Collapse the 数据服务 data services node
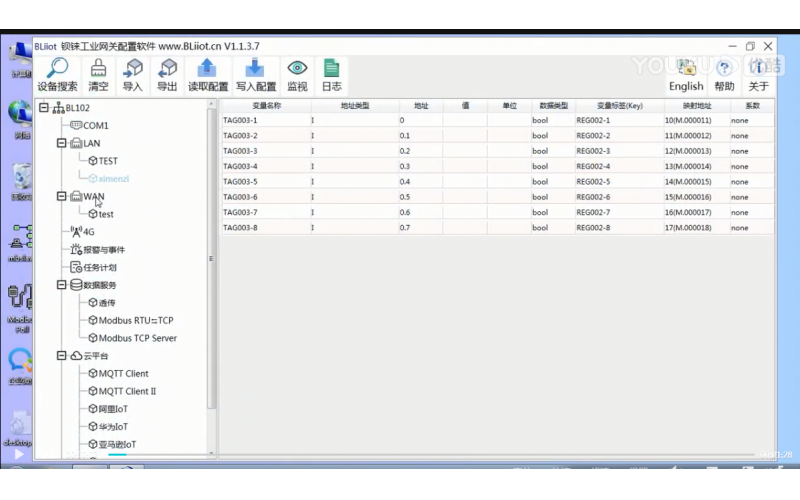This screenshot has height=500, width=800. tap(62, 285)
